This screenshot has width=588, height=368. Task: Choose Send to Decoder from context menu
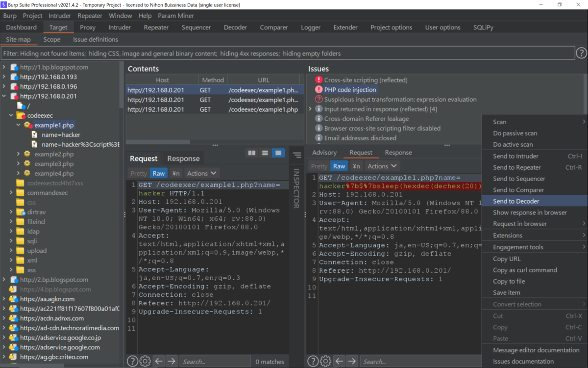click(535, 201)
